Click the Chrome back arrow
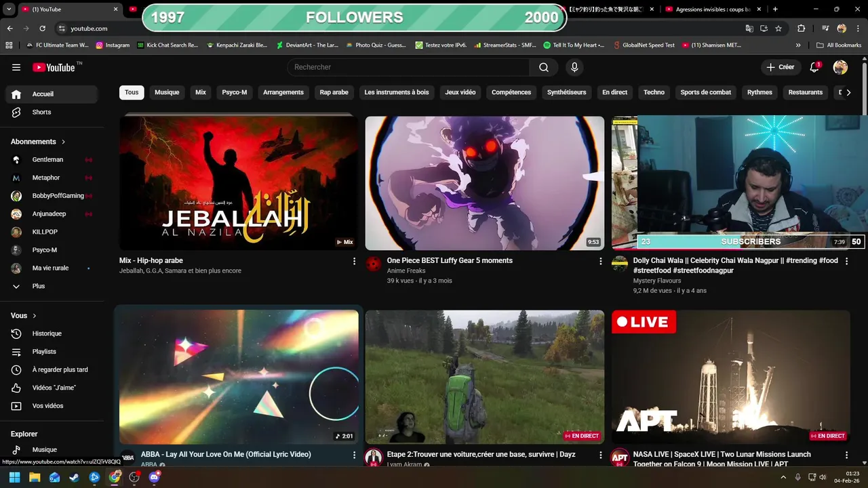The height and width of the screenshot is (488, 868). pyautogui.click(x=10, y=28)
